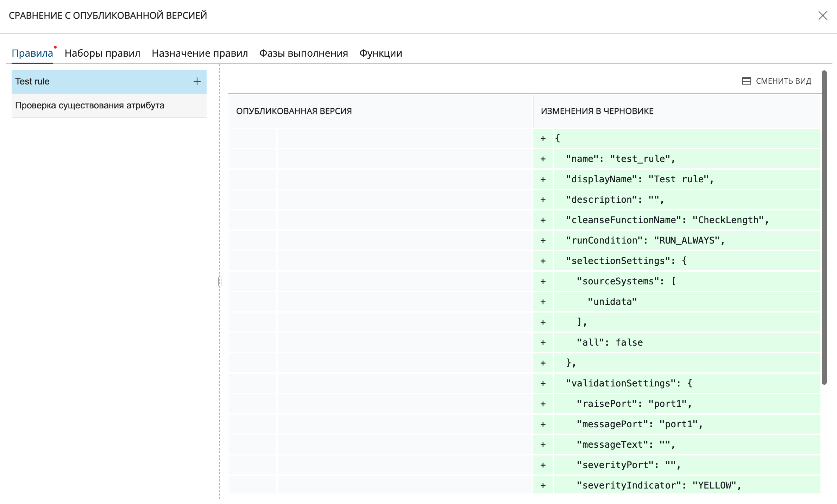Click plus marker beside "displayName" line
Image resolution: width=837 pixels, height=504 pixels.
(543, 179)
